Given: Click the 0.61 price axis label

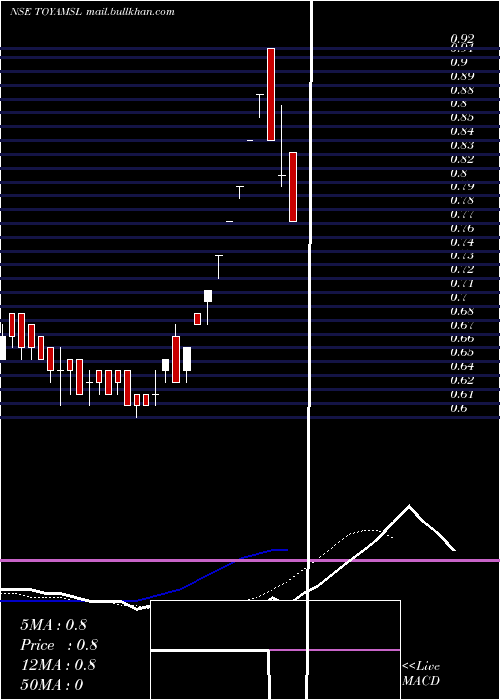Looking at the screenshot, I should point(462,394).
